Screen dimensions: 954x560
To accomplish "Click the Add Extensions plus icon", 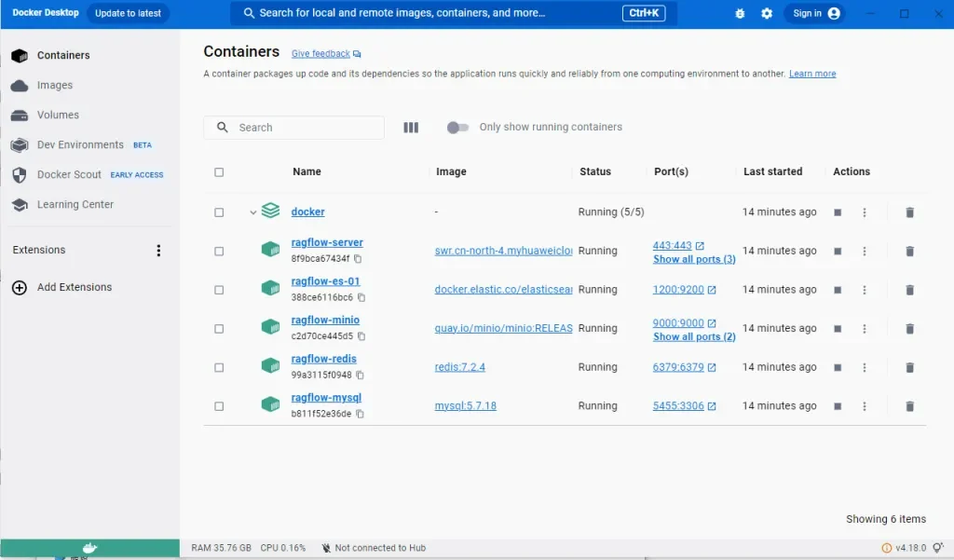I will click(20, 287).
